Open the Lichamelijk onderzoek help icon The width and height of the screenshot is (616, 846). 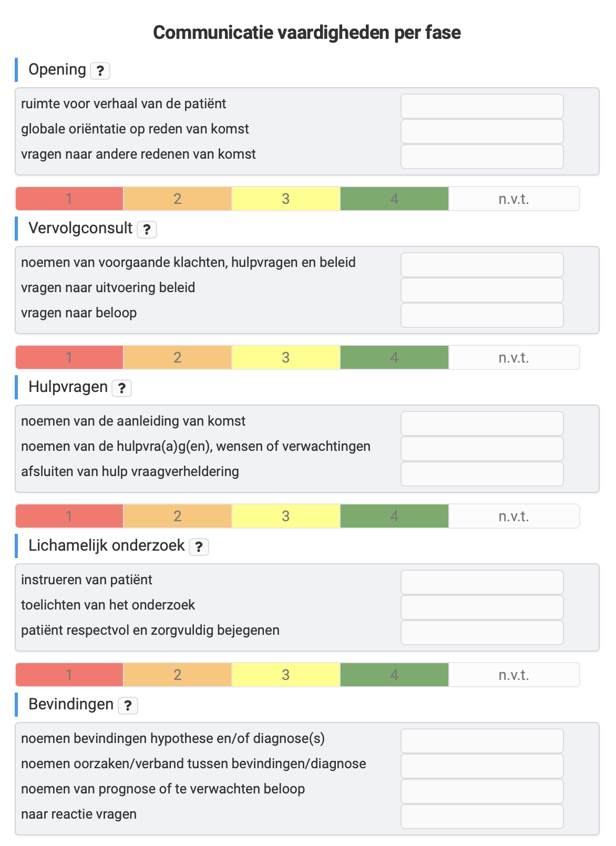pyautogui.click(x=199, y=546)
